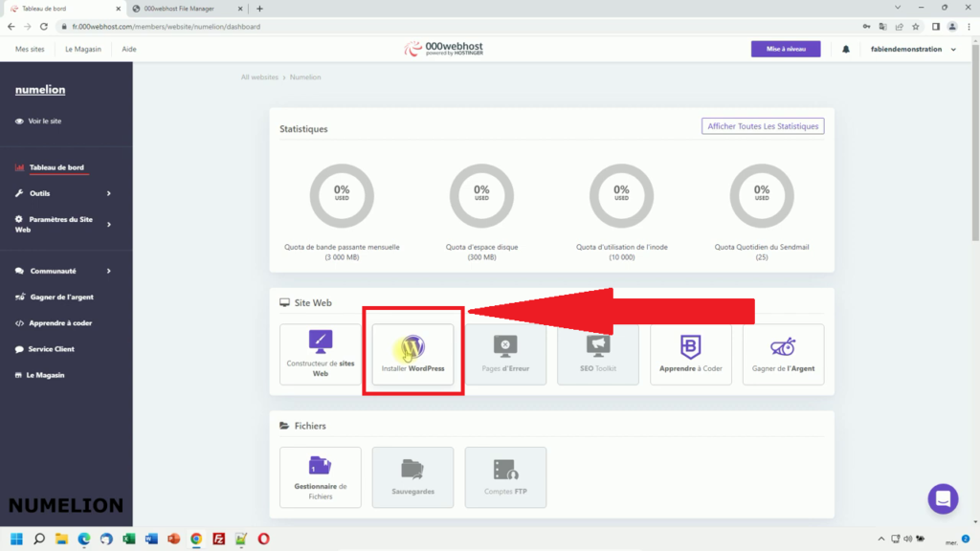Click Apprendre à coder in sidebar
Image resolution: width=980 pixels, height=551 pixels.
pos(54,323)
